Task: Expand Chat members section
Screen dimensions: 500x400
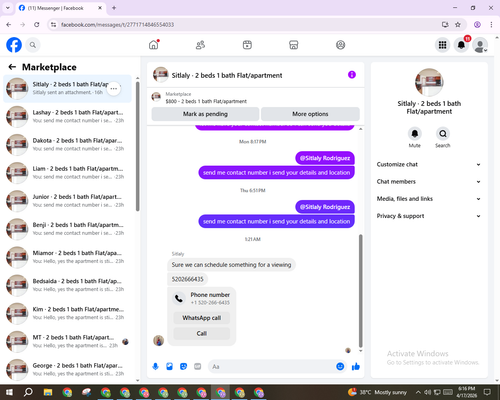Action: [x=429, y=182]
